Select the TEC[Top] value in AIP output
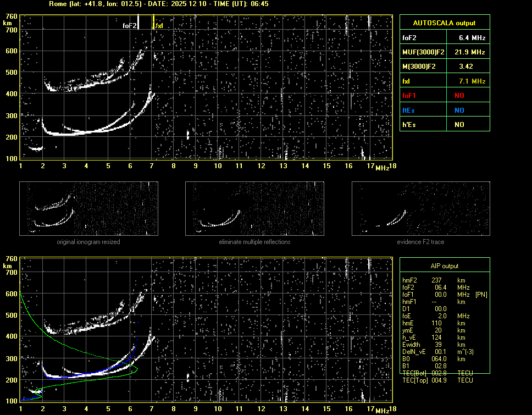 point(440,380)
